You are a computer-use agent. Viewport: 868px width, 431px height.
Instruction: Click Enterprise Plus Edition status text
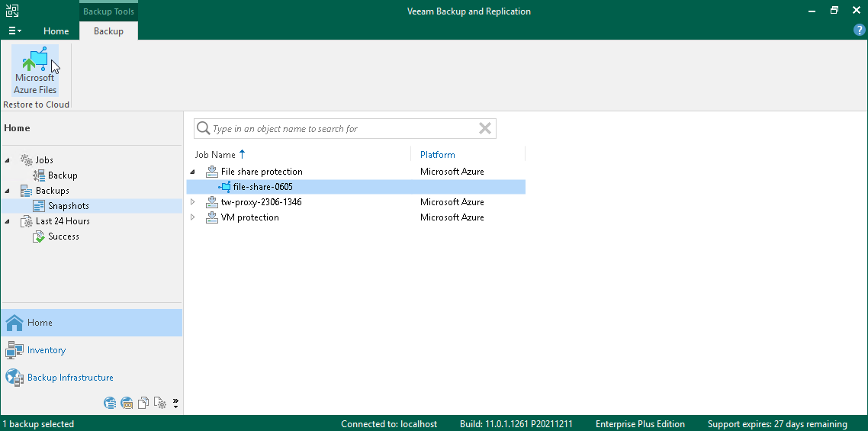pyautogui.click(x=640, y=424)
